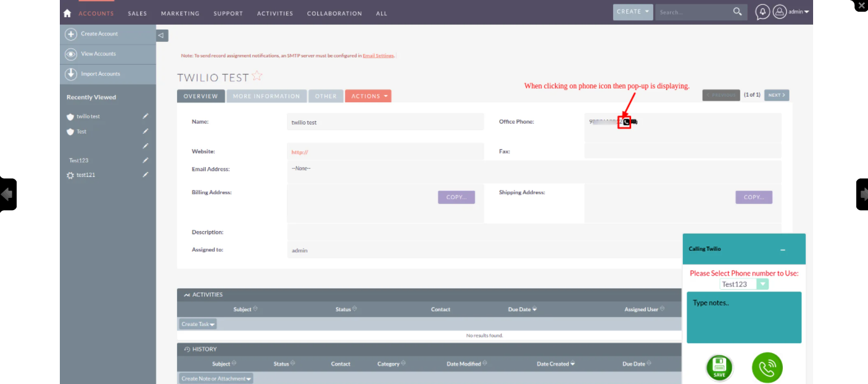Viewport: 868px width, 384px height.
Task: Open the ACCOUNTS menu
Action: (x=96, y=14)
